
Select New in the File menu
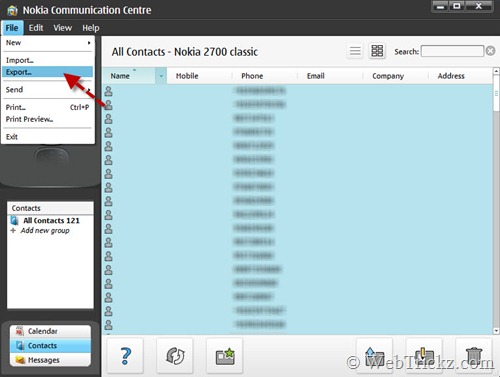pos(47,43)
